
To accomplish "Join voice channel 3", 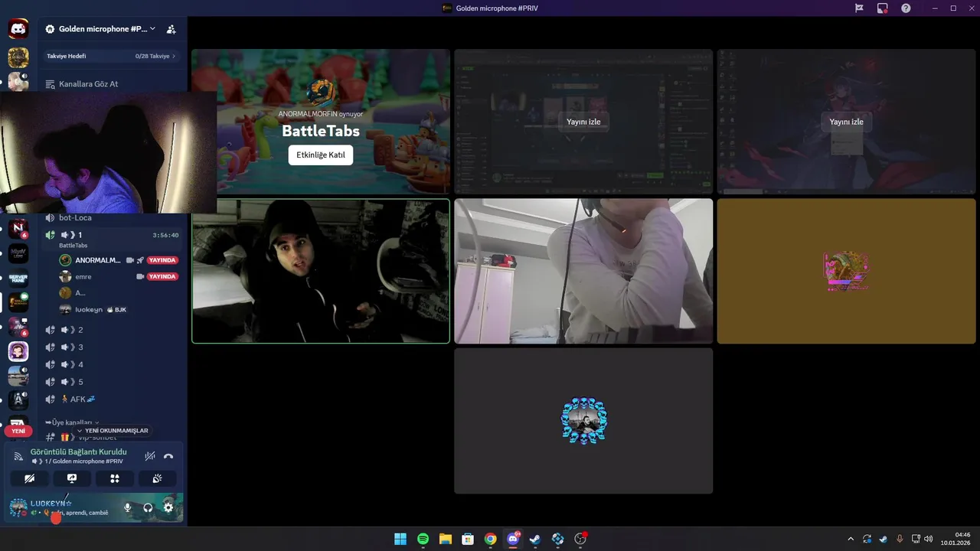I will (111, 347).
